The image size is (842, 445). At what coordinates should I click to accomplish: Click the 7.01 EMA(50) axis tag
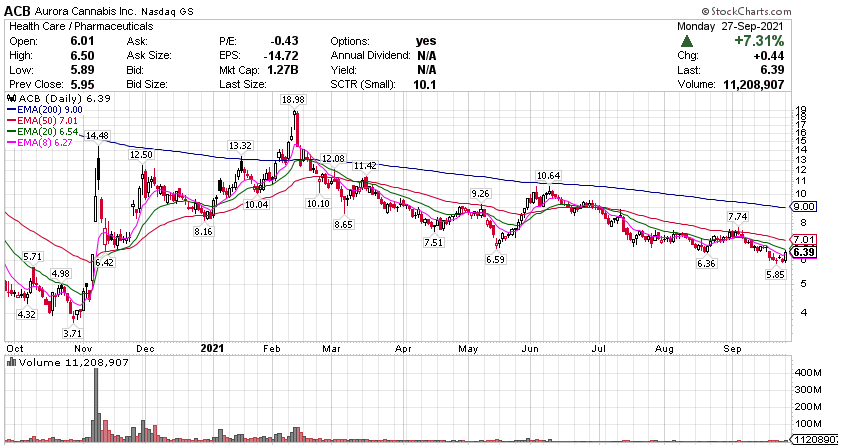(806, 239)
